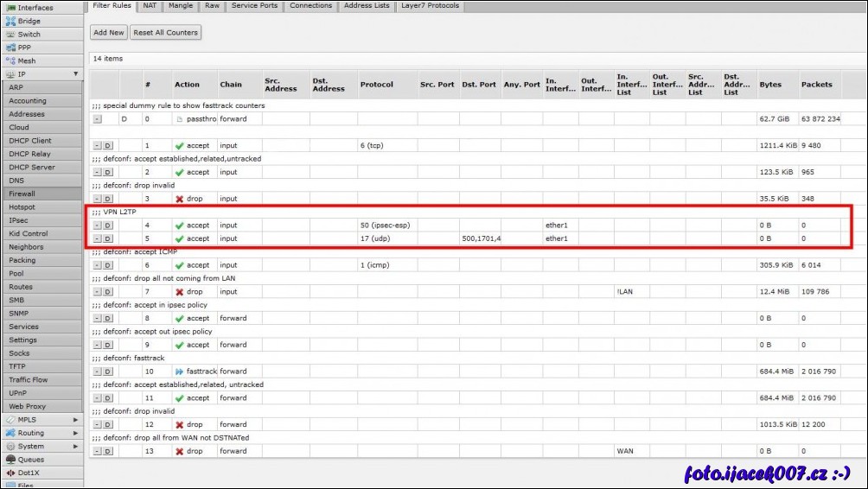The image size is (868, 489).
Task: Disable rule 7 using its D button
Action: click(x=109, y=292)
